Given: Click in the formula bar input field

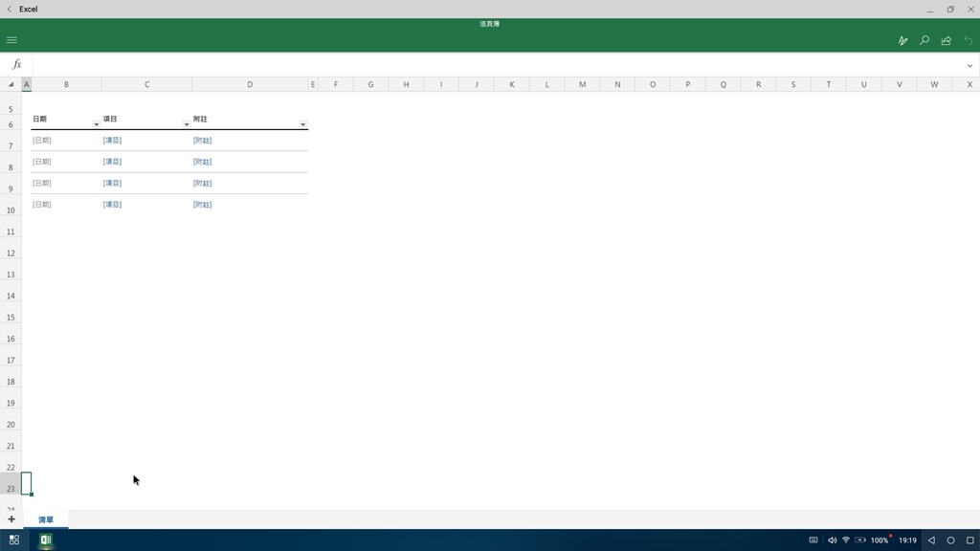Looking at the screenshot, I should [x=497, y=64].
